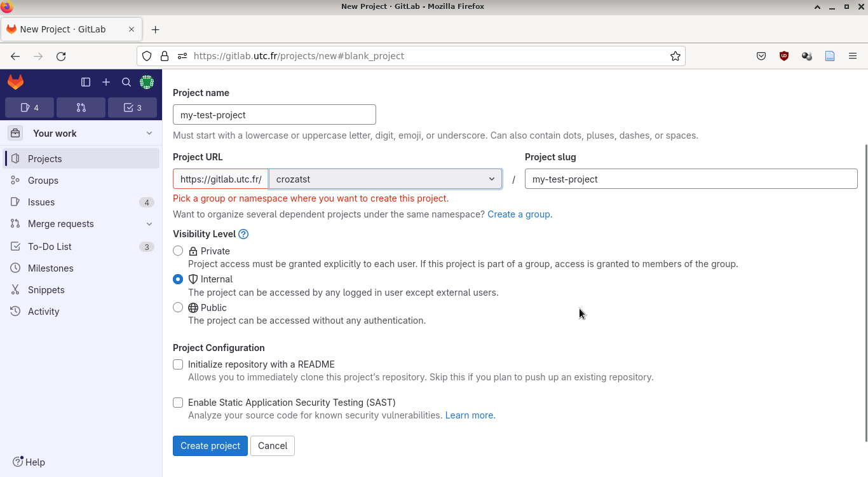Click the search magnifier icon
This screenshot has height=477, width=868.
pyautogui.click(x=126, y=82)
